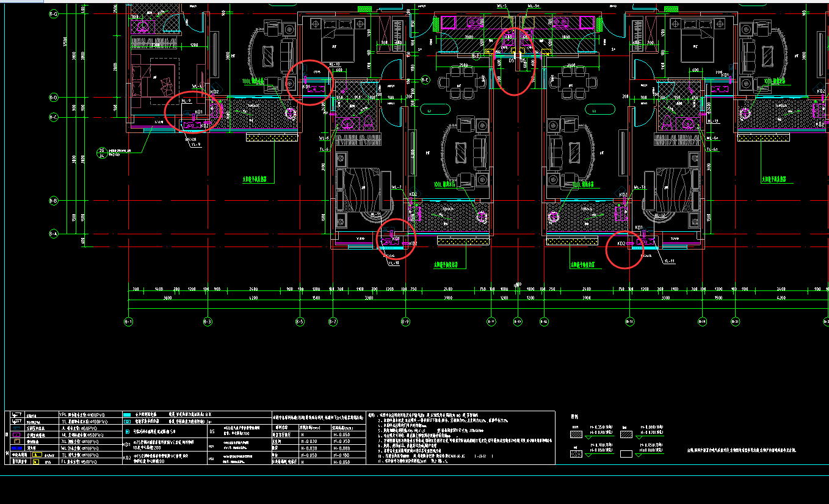This screenshot has height=504, width=829.
Task: Select the 20/JC section reference bubble
Action: click(x=102, y=153)
